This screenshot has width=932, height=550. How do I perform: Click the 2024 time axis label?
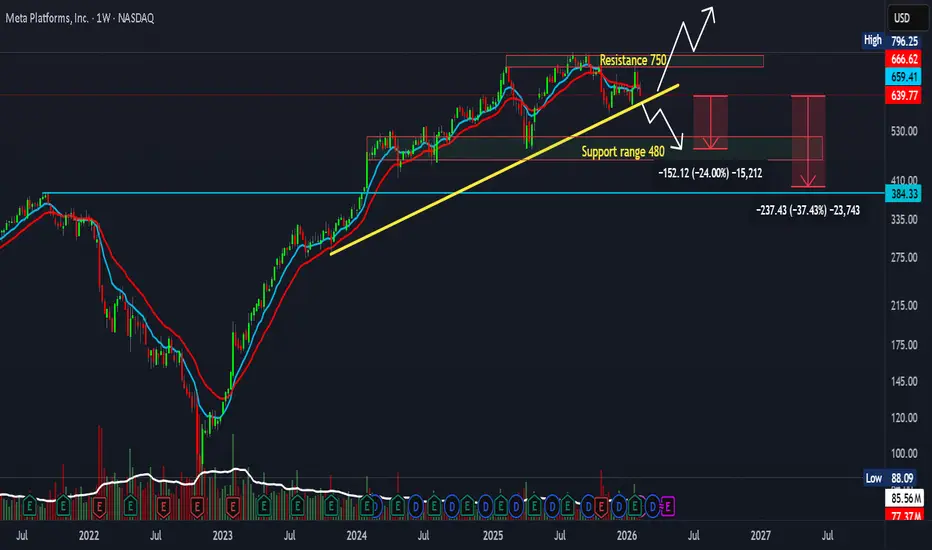(x=357, y=536)
